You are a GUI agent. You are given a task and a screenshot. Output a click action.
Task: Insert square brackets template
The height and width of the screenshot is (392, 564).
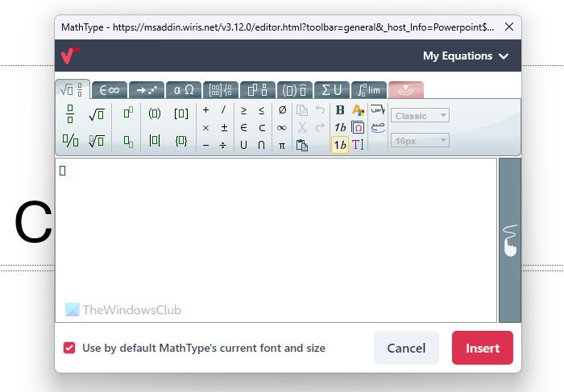tap(181, 113)
